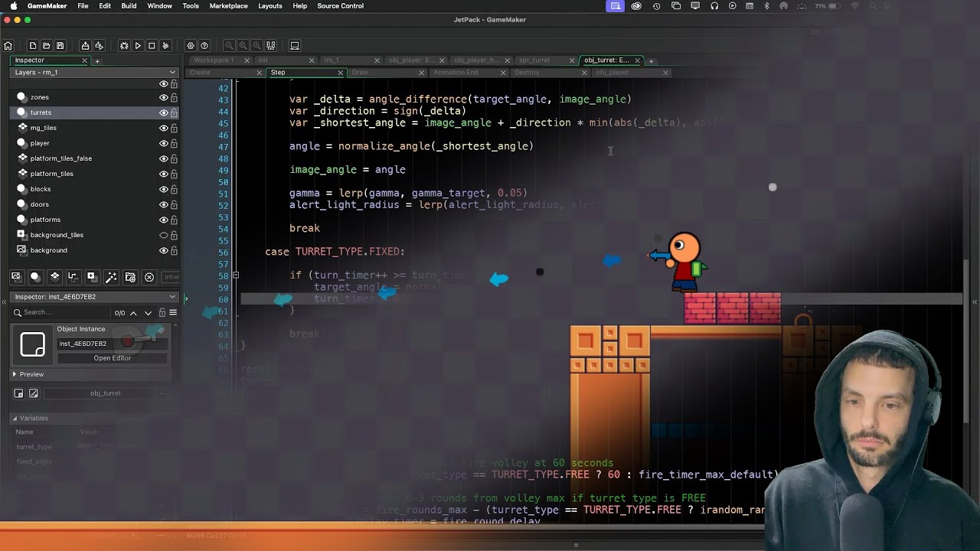Toggle docks with the panels toolbar icon

pos(270,46)
